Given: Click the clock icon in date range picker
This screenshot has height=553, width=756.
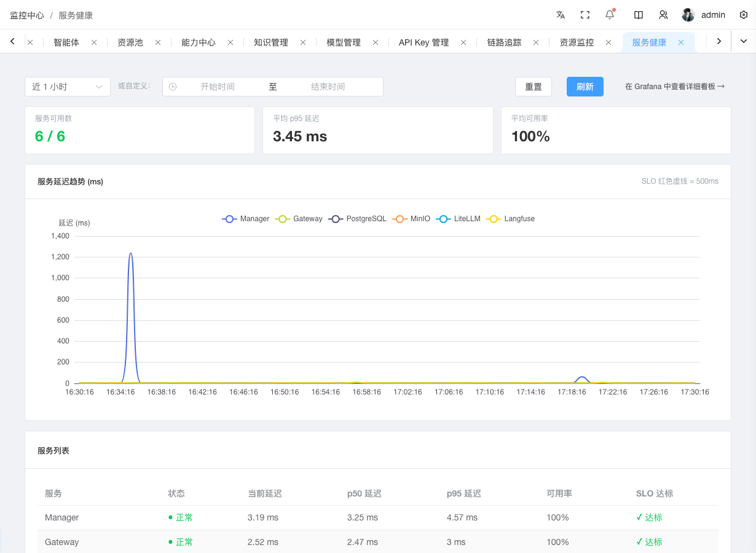Looking at the screenshot, I should coord(173,87).
